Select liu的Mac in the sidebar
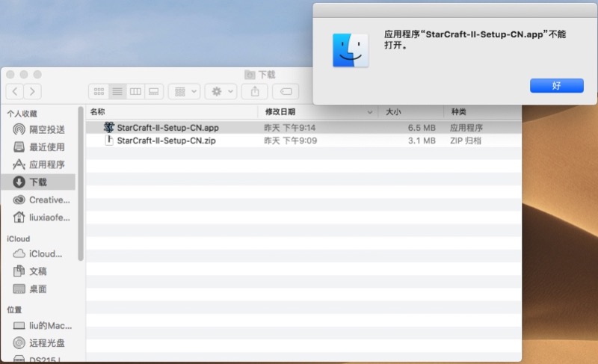The width and height of the screenshot is (598, 364). pyautogui.click(x=39, y=325)
